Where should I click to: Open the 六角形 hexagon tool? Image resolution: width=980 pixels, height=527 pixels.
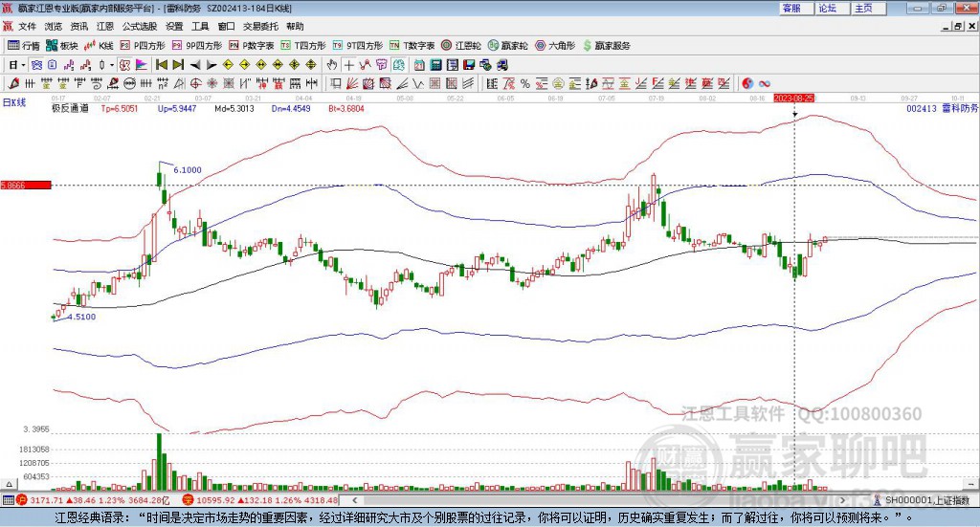[555, 46]
